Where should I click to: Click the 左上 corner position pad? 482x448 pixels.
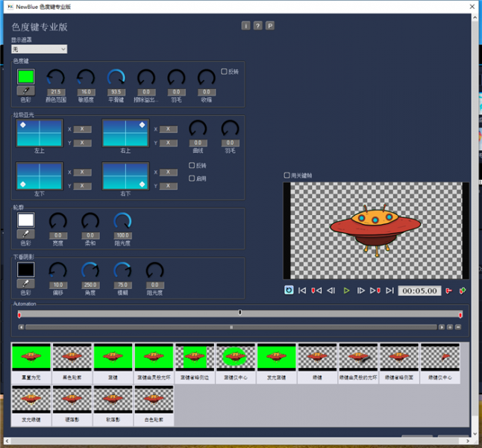click(40, 133)
